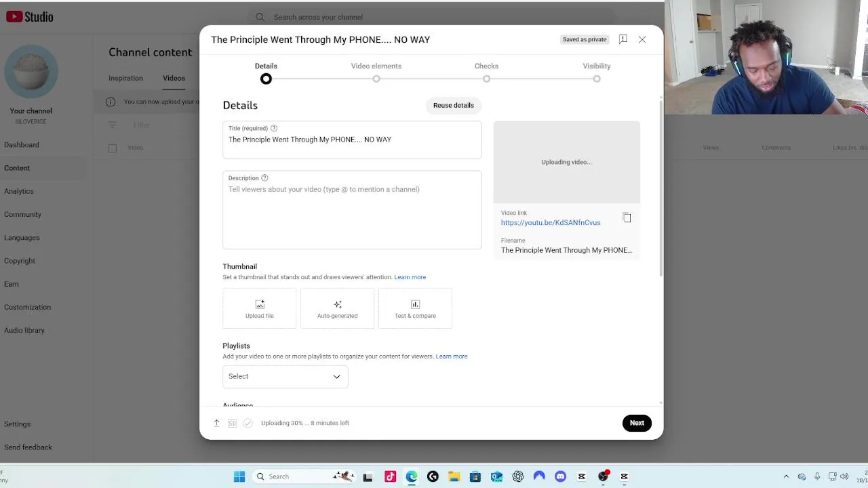The width and height of the screenshot is (868, 488).
Task: Click the upload arrow status icon
Action: 217,423
